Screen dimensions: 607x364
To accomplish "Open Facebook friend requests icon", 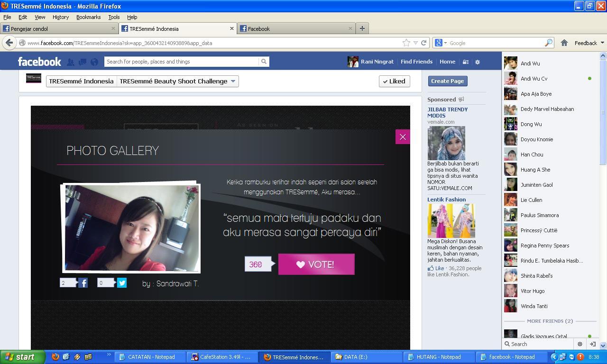I will coord(70,62).
